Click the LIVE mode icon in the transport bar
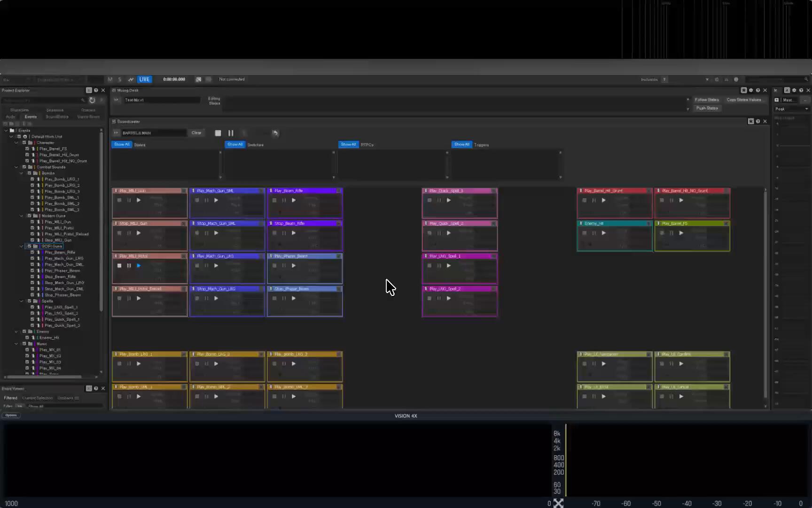This screenshot has width=812, height=508. click(144, 79)
